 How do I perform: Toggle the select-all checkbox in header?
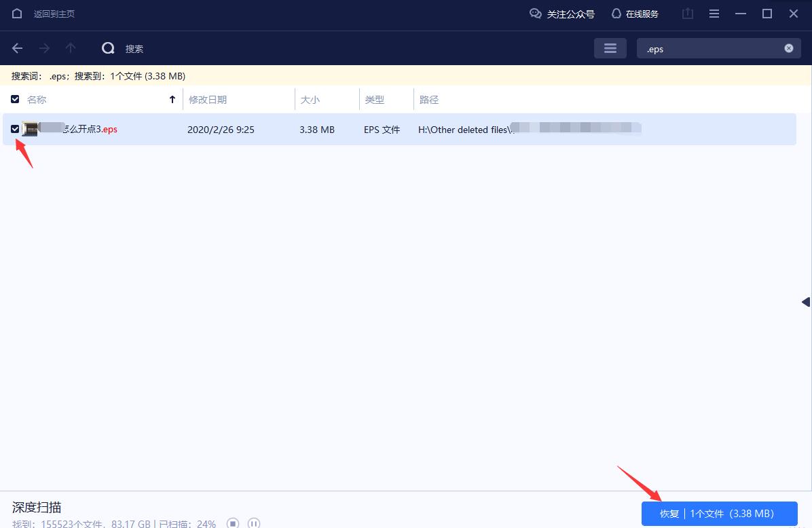(15, 99)
